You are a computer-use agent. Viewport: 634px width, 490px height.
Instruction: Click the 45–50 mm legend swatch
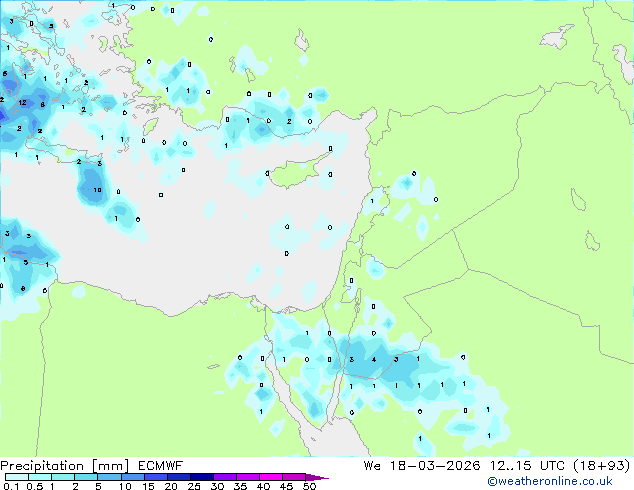[x=294, y=477]
